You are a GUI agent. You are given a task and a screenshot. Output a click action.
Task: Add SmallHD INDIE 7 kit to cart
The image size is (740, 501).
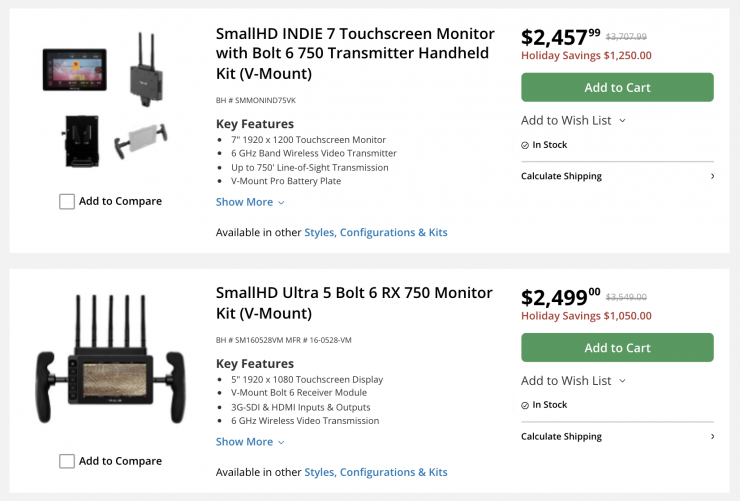click(617, 87)
